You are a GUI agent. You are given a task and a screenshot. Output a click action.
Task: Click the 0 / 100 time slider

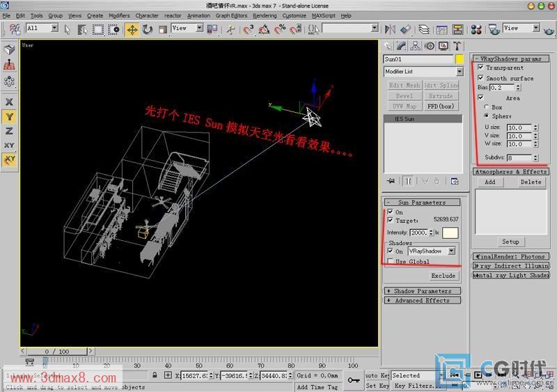point(57,351)
